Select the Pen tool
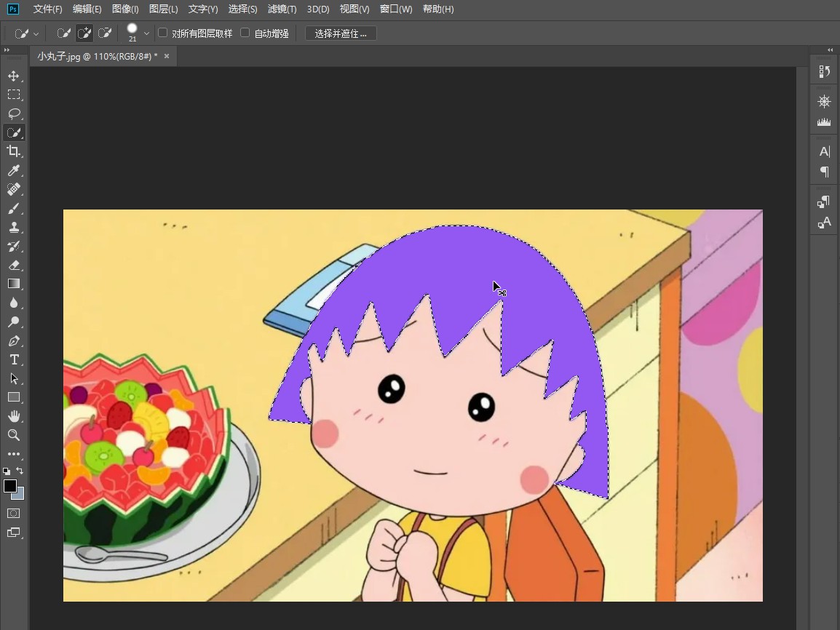Screen dimensions: 840x630 click(14, 341)
